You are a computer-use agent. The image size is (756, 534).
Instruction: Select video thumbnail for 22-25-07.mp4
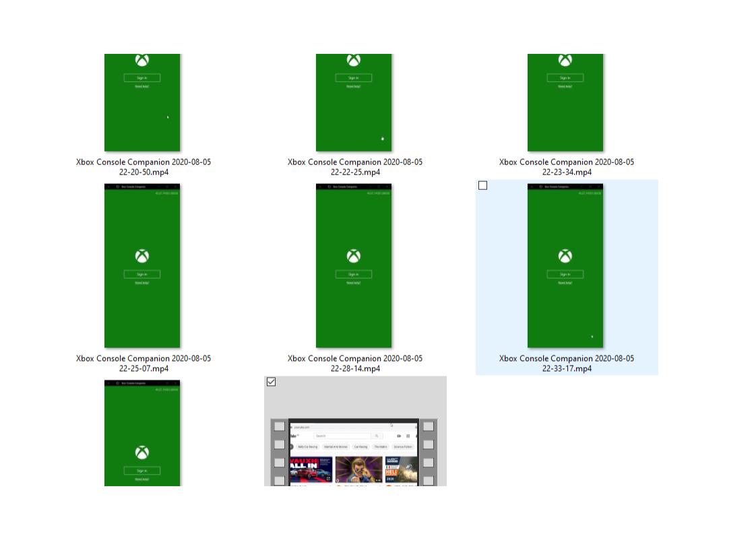click(x=142, y=265)
